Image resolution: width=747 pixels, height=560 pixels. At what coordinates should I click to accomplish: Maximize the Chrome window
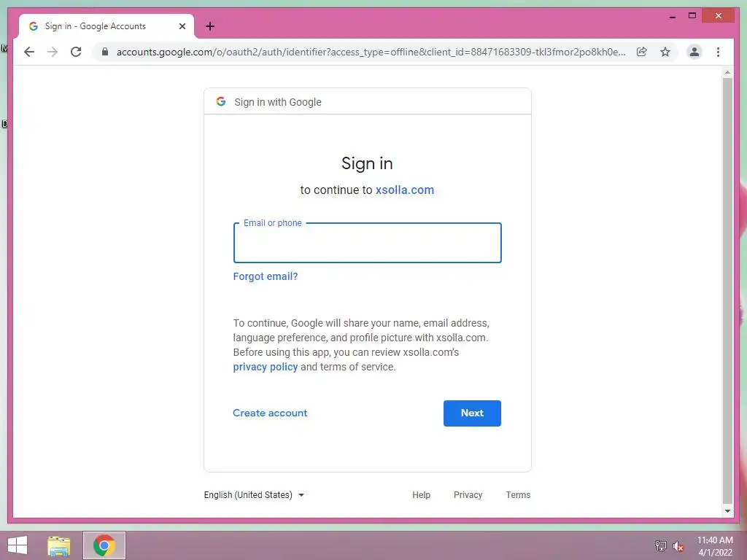[692, 16]
